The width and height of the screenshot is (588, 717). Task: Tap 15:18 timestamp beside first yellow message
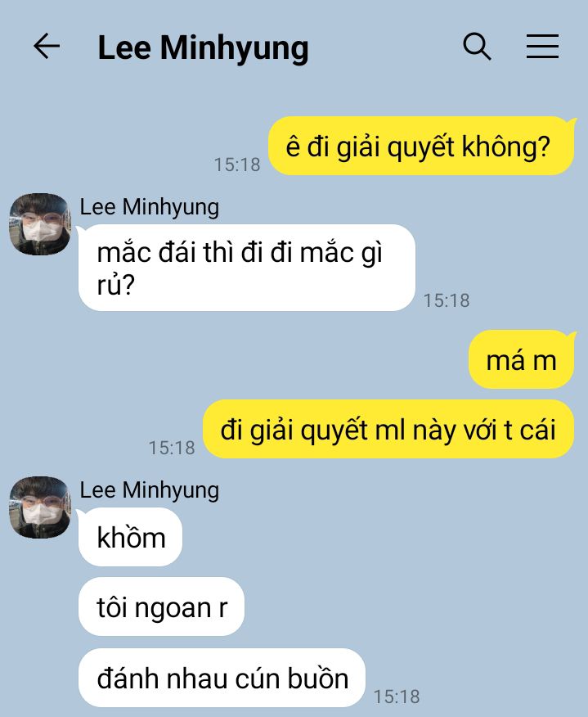(x=237, y=165)
